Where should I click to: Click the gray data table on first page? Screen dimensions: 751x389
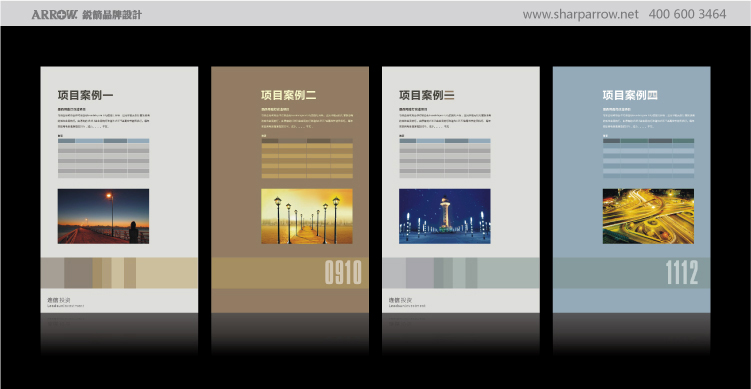coord(103,158)
